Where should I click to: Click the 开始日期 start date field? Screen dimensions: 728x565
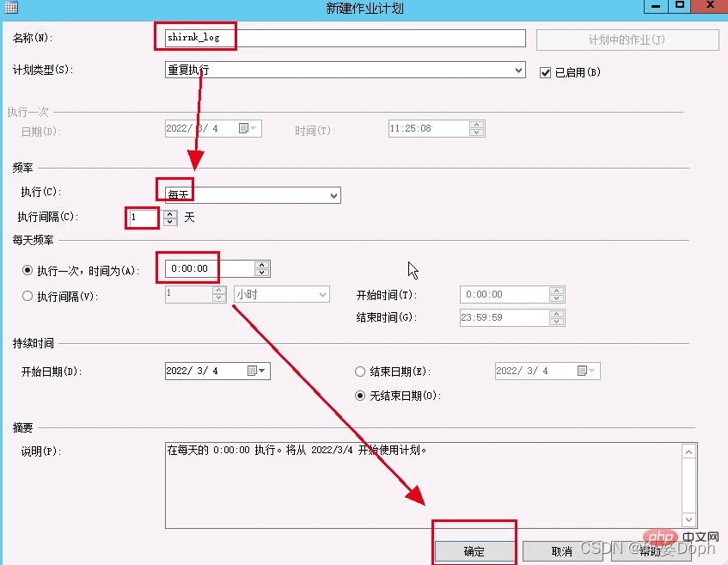tap(217, 371)
